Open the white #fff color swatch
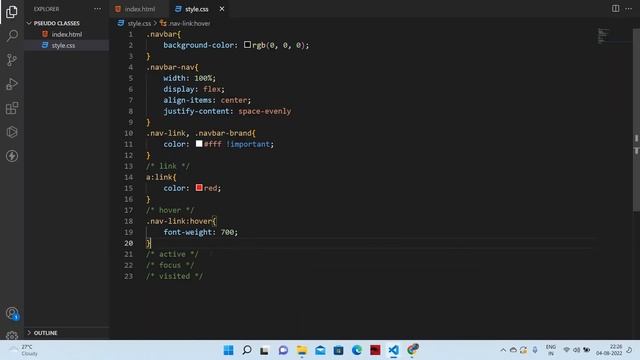Screen dimensions: 640x360 click(199, 144)
